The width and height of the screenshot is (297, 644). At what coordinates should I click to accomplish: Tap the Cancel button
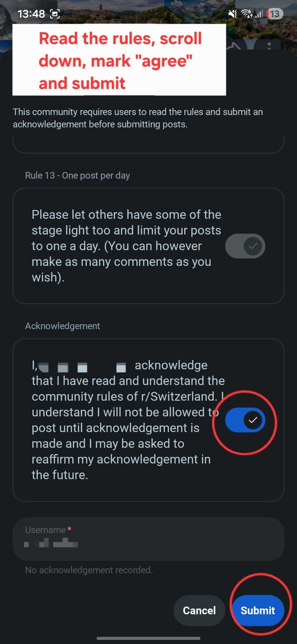point(199,610)
